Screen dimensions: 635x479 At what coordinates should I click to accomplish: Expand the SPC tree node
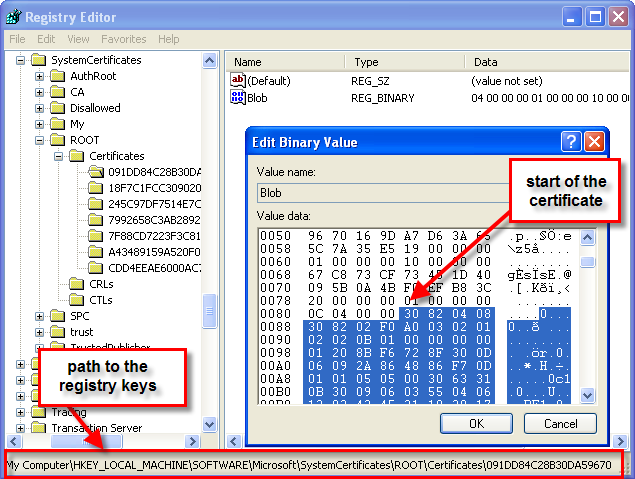(x=40, y=316)
